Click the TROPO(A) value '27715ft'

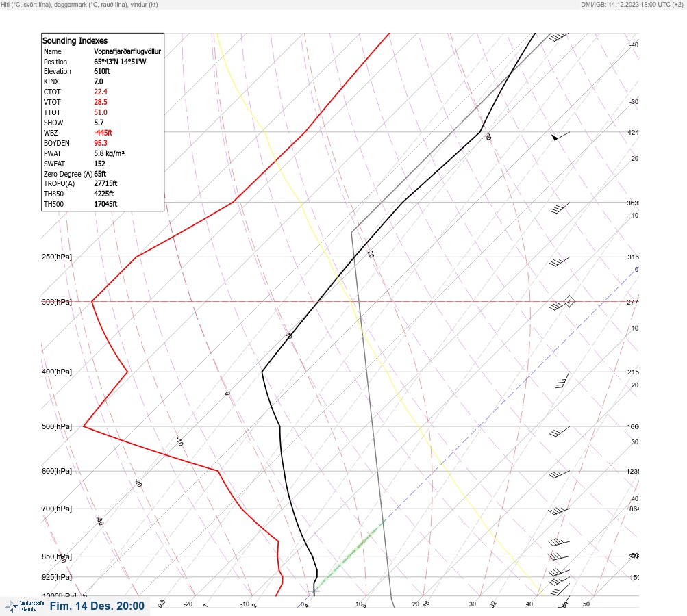[x=105, y=183]
